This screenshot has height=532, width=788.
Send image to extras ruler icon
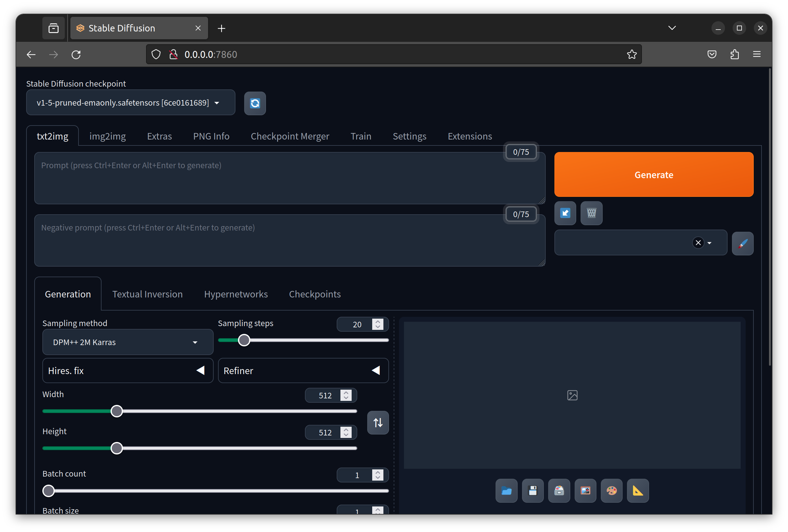coord(638,490)
